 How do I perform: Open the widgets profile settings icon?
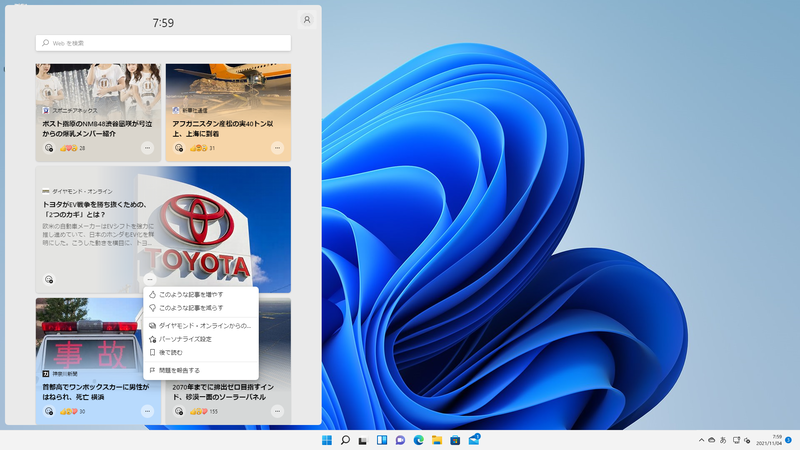(307, 20)
